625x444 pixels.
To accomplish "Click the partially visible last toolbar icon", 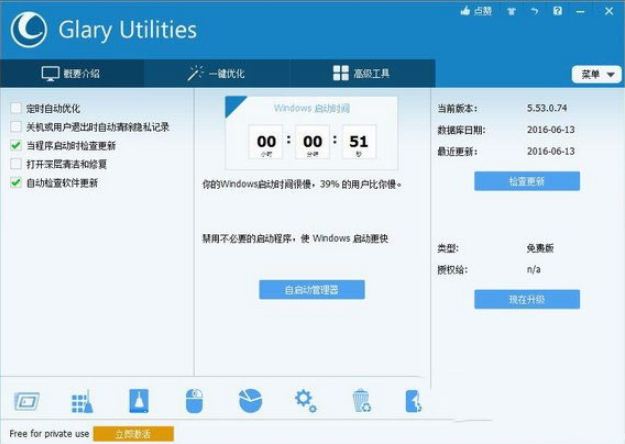I will (413, 401).
